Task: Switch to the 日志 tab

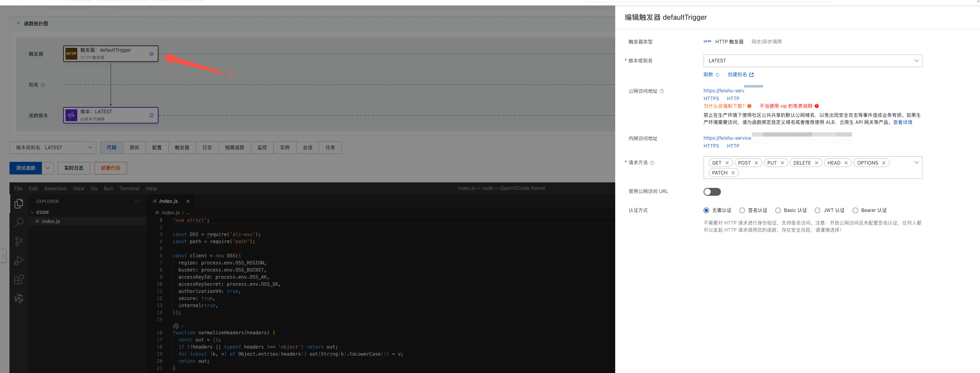Action: click(x=207, y=148)
